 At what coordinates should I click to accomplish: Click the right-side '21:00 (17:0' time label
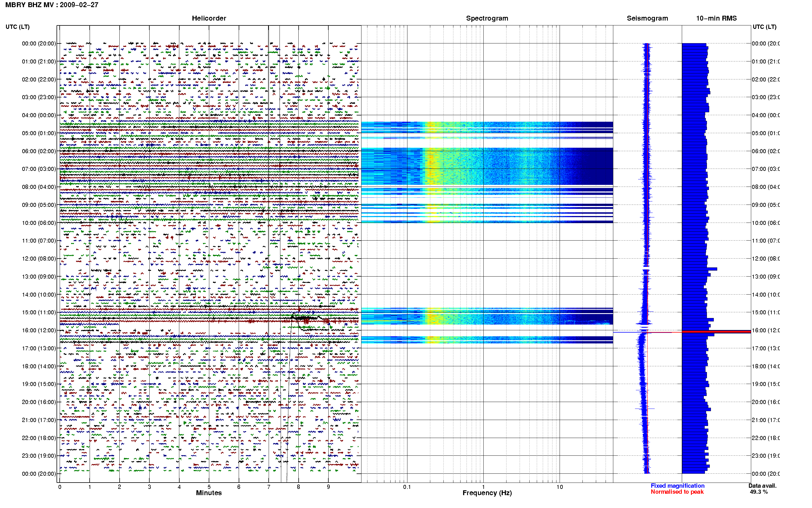pyautogui.click(x=766, y=420)
